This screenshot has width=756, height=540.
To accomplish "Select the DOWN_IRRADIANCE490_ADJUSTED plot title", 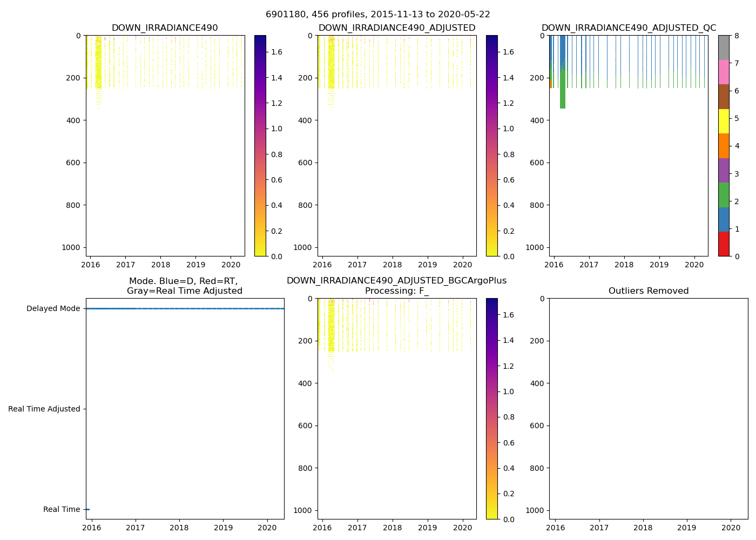I will (397, 28).
